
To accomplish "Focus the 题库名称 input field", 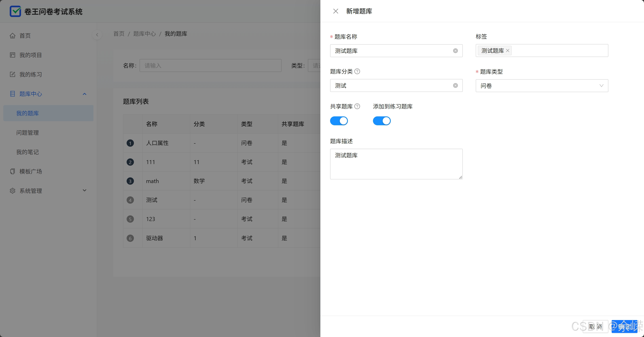I will [396, 51].
